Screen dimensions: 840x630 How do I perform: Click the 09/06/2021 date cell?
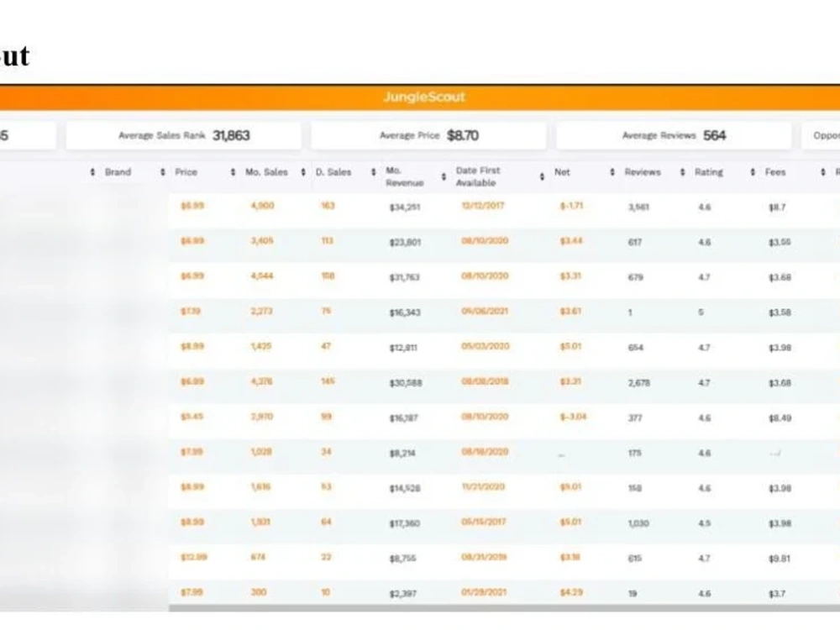click(485, 312)
